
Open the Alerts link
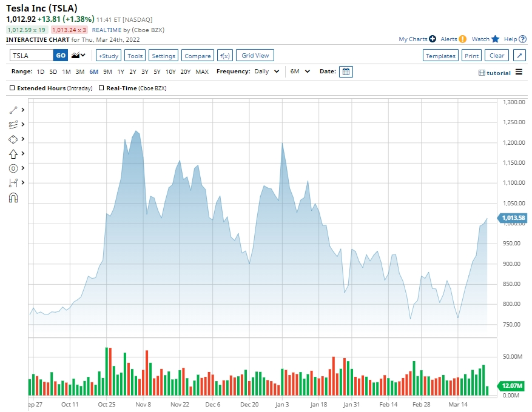(x=449, y=39)
